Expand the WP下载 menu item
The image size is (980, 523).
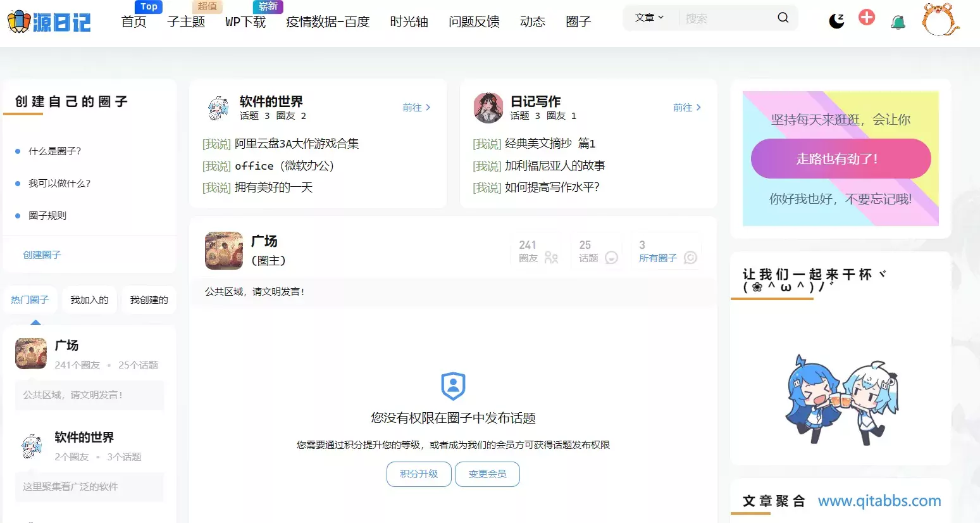245,22
